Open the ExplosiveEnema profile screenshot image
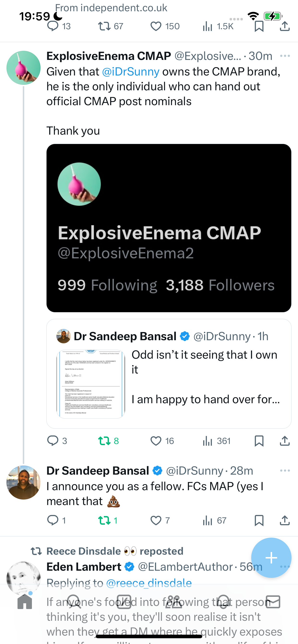This screenshot has width=298, height=644. point(169,228)
